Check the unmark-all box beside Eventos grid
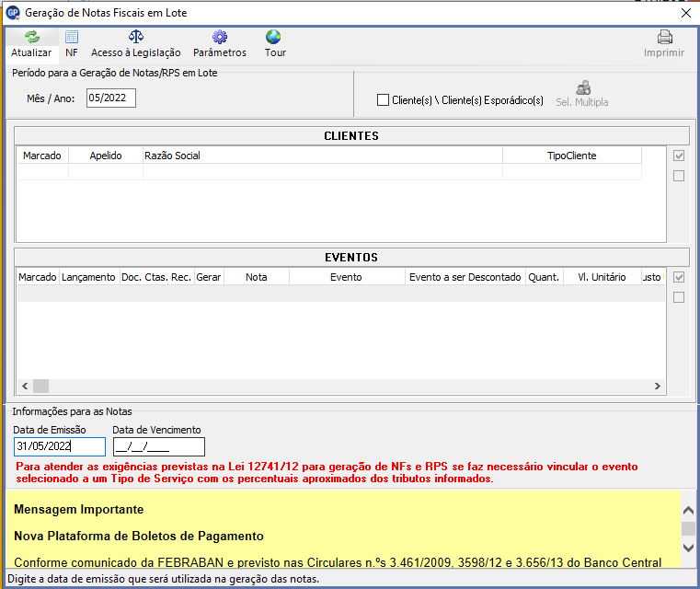The height and width of the screenshot is (589, 700). coord(679,297)
